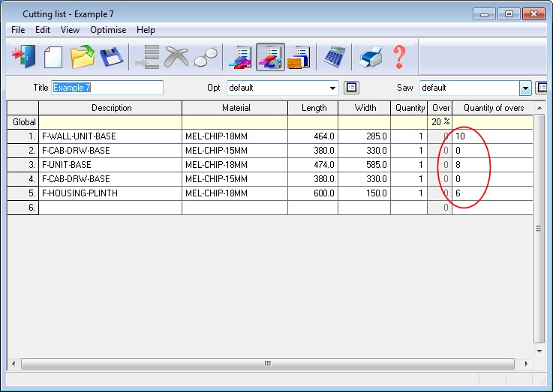553x392 pixels.
Task: Click the vertical scrollbar up arrow
Action: coord(539,108)
